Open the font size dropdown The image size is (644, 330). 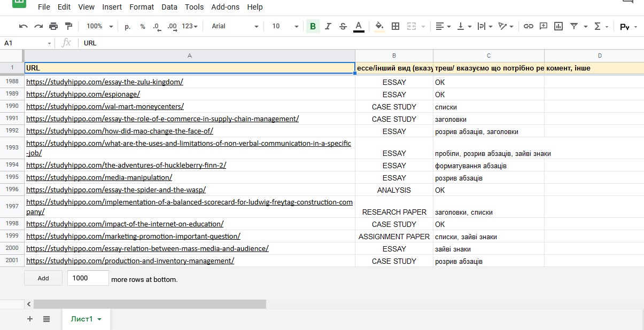pyautogui.click(x=285, y=26)
